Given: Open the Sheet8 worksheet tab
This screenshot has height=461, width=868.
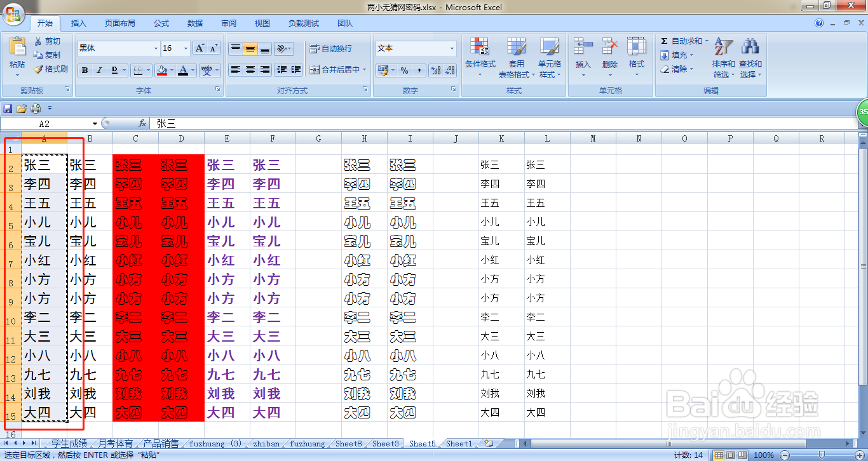Looking at the screenshot, I should pos(348,444).
